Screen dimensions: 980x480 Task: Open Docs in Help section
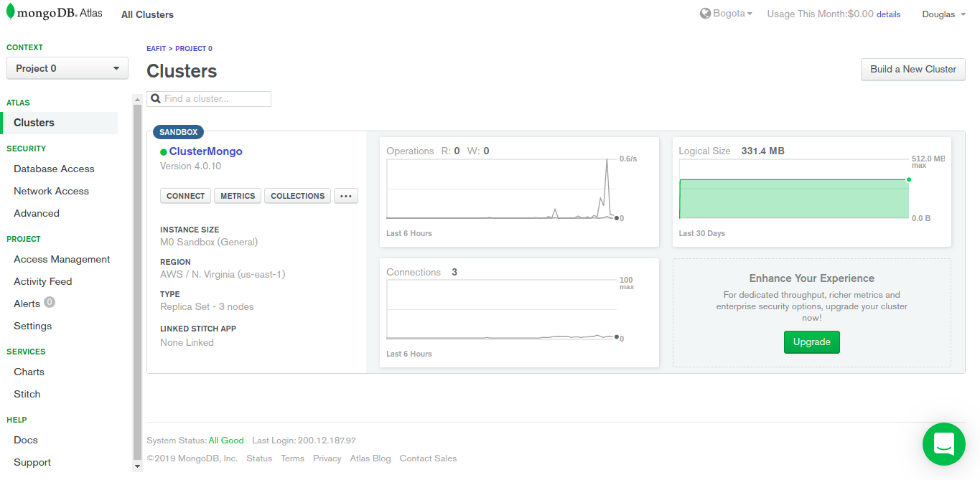[26, 441]
